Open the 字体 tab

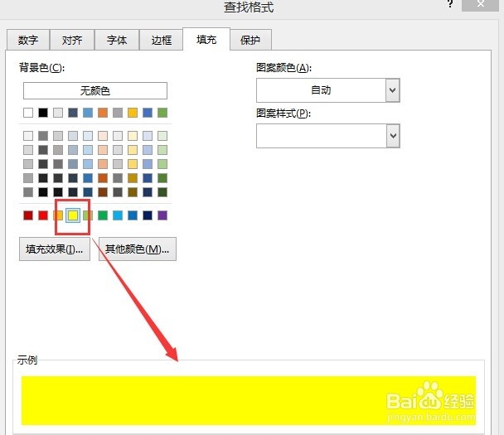point(117,40)
